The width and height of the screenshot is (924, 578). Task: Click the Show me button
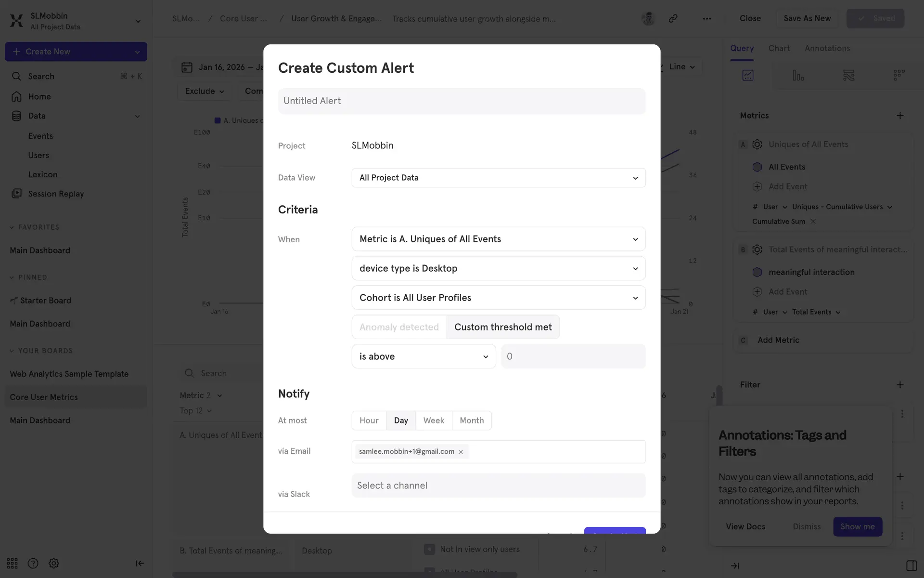857,526
